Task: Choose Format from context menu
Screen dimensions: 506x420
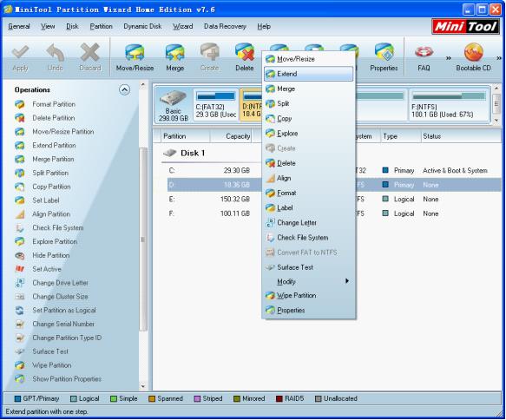Action: tap(309, 193)
